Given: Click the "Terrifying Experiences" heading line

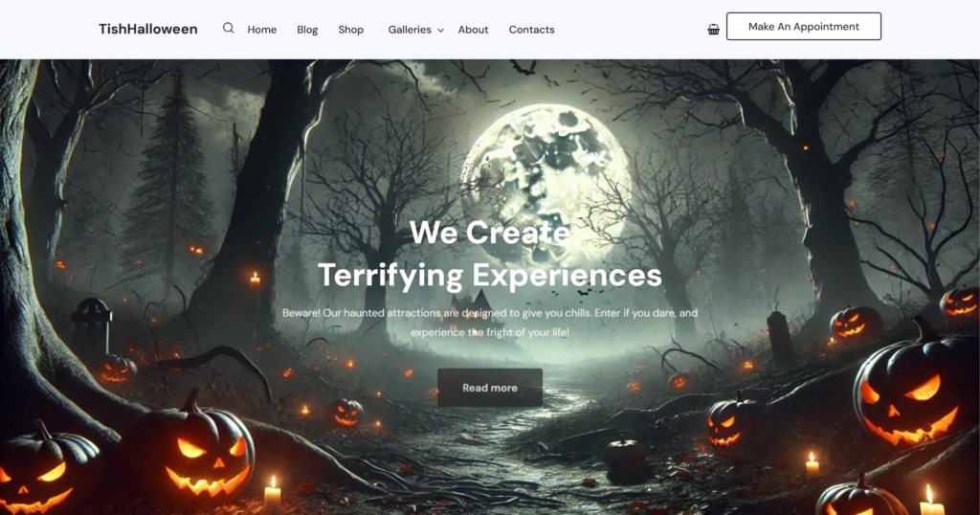Looking at the screenshot, I should (x=490, y=275).
